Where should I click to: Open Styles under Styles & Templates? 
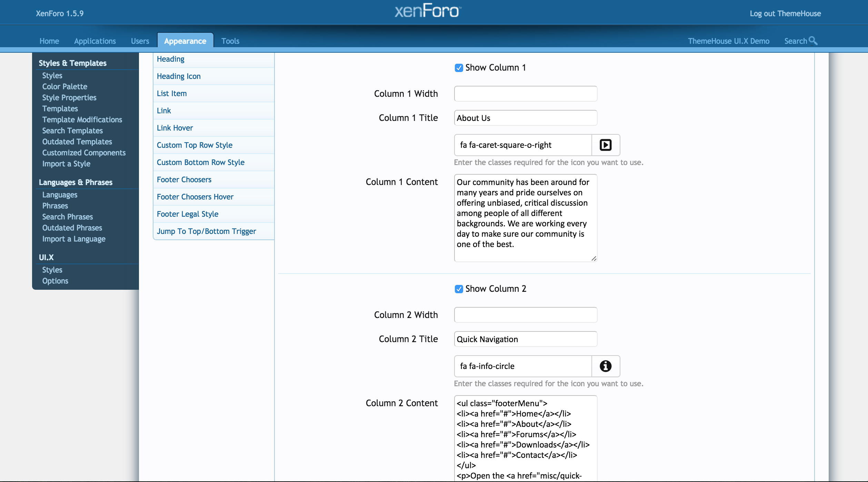[52, 75]
